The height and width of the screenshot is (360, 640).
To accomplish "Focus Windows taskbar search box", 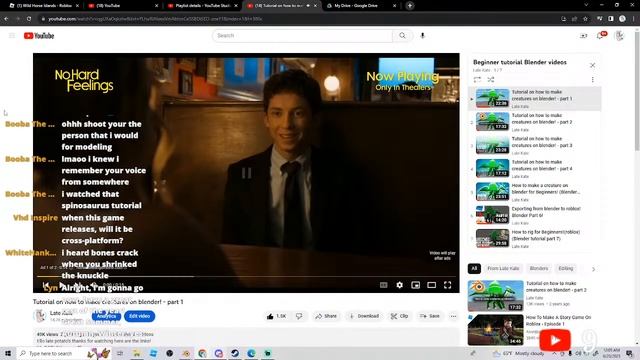I will point(51,353).
